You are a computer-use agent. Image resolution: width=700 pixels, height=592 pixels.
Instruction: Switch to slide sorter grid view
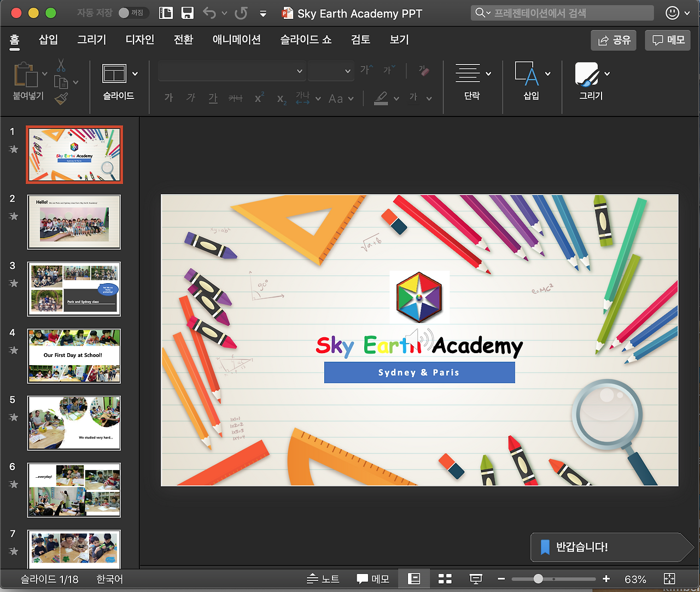click(x=445, y=579)
